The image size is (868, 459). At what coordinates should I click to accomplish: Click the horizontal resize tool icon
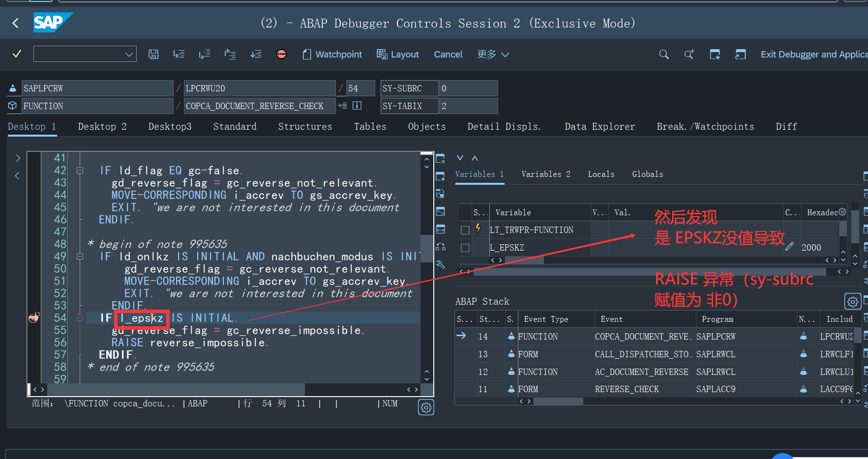tap(440, 229)
